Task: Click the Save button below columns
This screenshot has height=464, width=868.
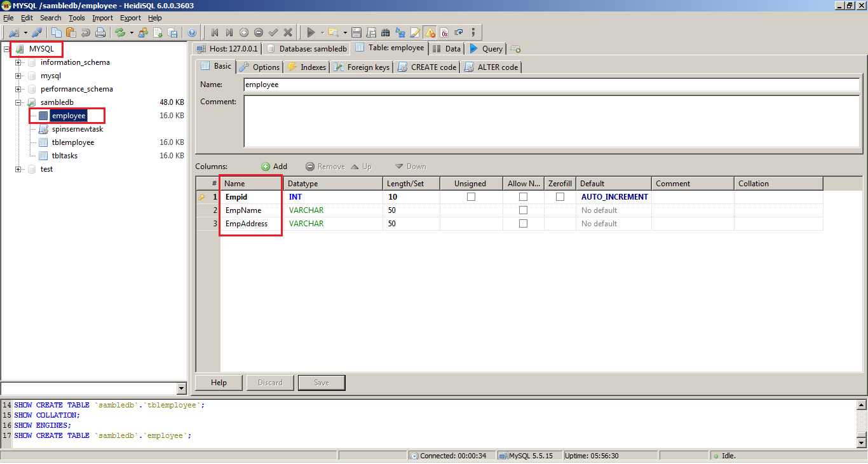Action: [x=322, y=383]
